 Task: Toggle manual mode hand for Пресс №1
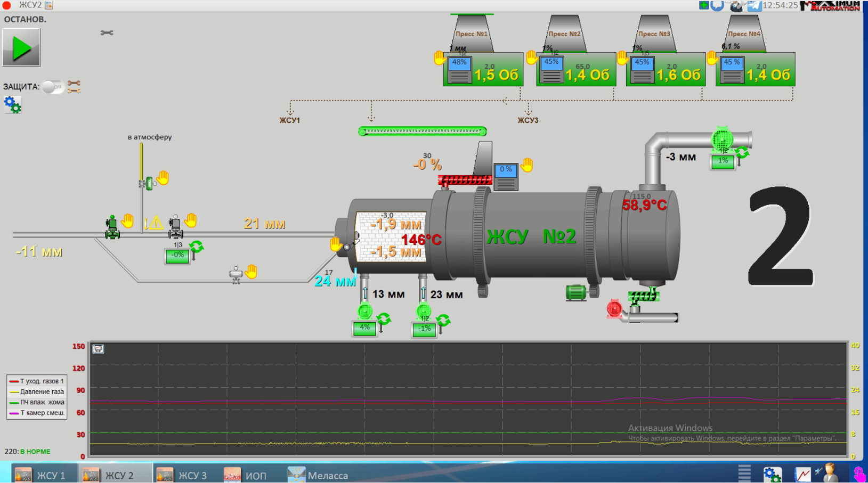(440, 58)
